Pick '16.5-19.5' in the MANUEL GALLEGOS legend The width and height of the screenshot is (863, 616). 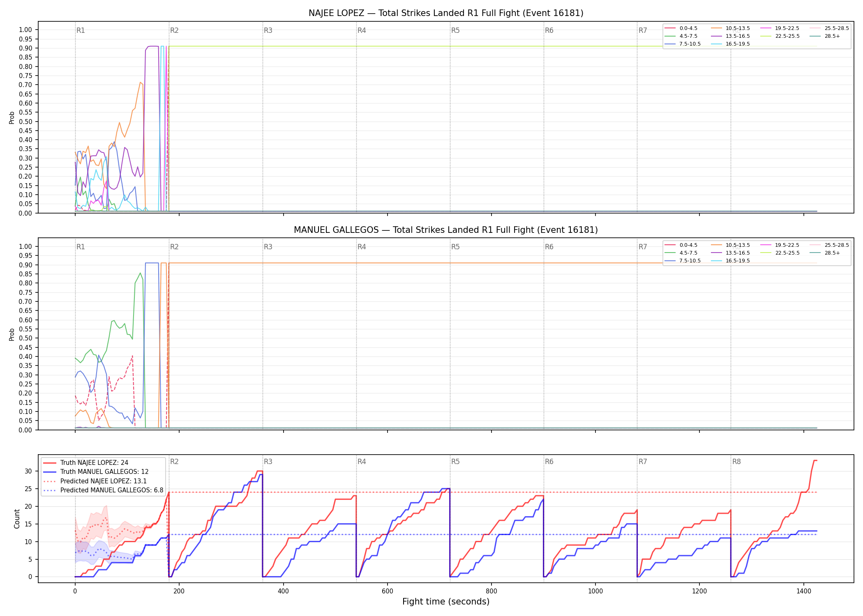[x=730, y=261]
